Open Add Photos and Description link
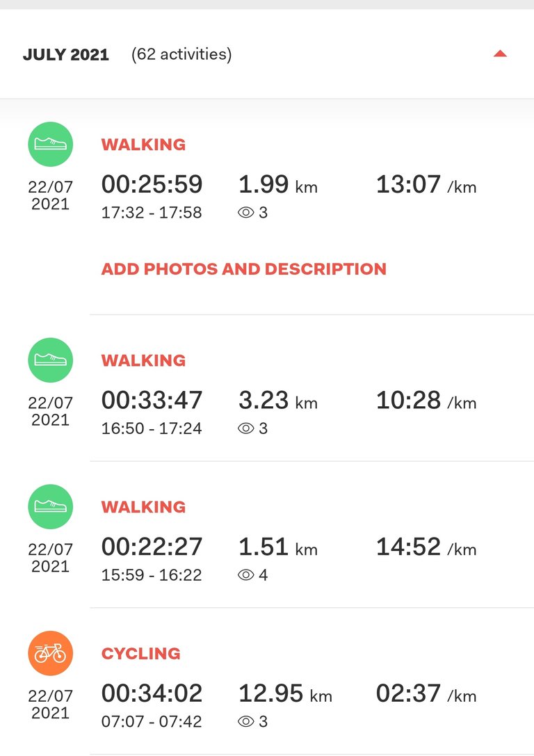The height and width of the screenshot is (756, 534). [244, 269]
